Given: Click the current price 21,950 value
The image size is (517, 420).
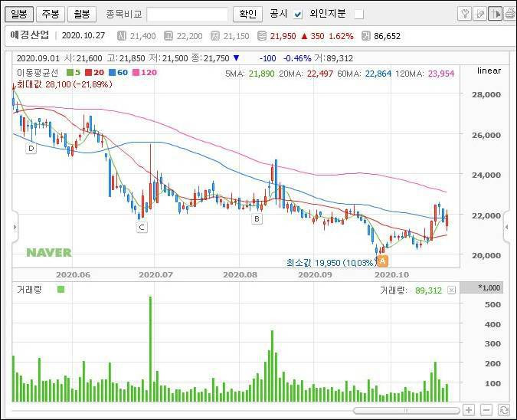Looking at the screenshot, I should pyautogui.click(x=283, y=36).
